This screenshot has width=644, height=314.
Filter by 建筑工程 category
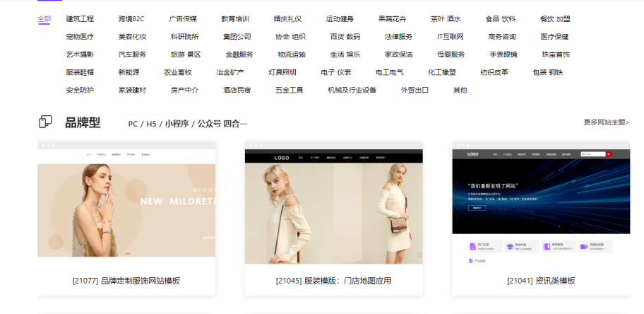pos(80,18)
